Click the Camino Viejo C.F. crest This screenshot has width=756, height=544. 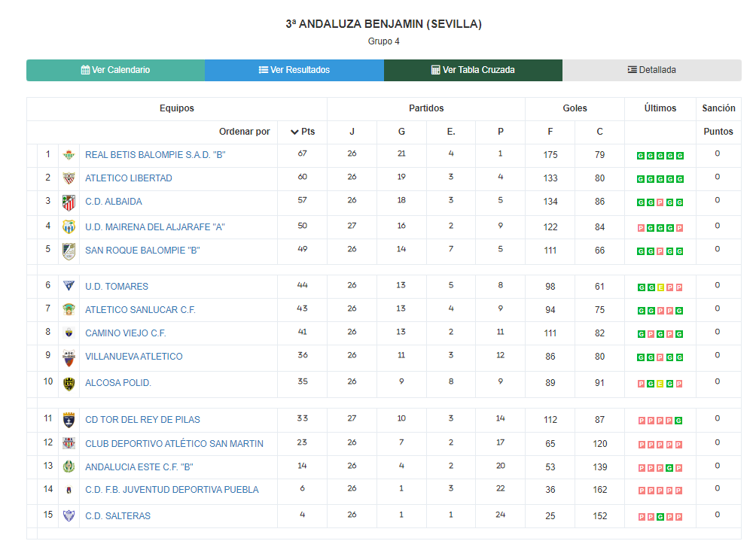[x=69, y=333]
